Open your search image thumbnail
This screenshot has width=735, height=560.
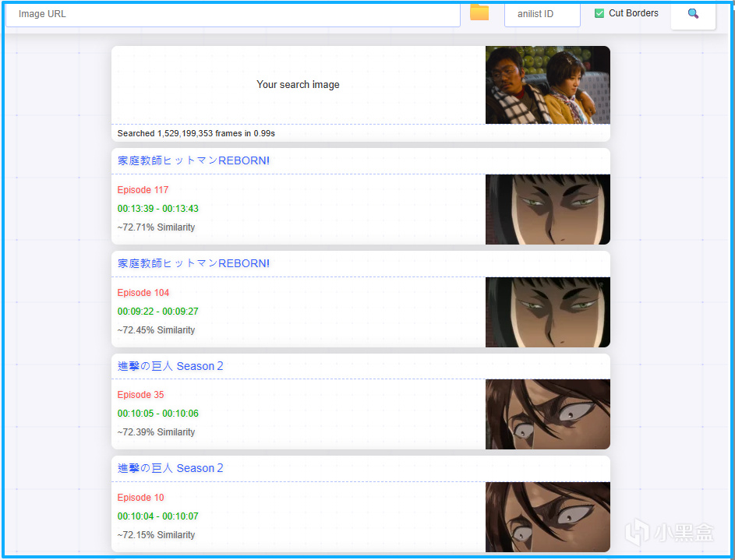pyautogui.click(x=547, y=85)
